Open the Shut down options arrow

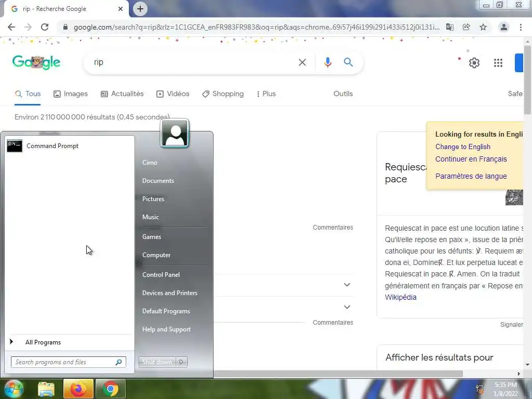coord(181,362)
